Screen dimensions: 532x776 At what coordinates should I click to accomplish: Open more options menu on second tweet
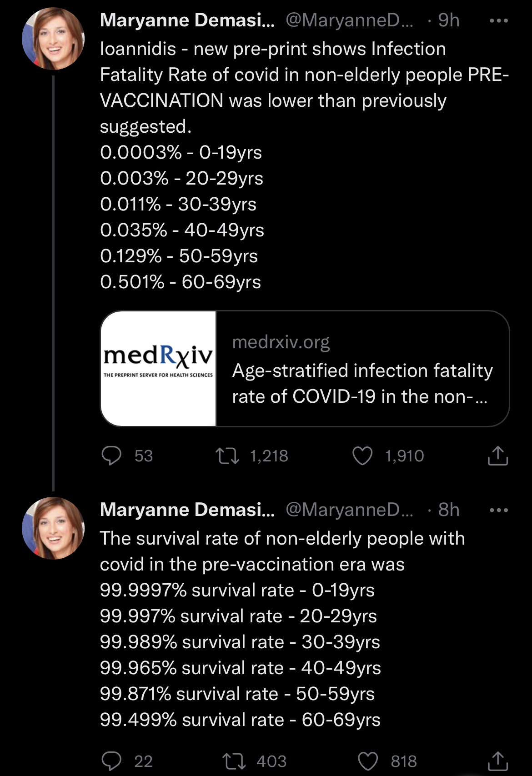[498, 510]
